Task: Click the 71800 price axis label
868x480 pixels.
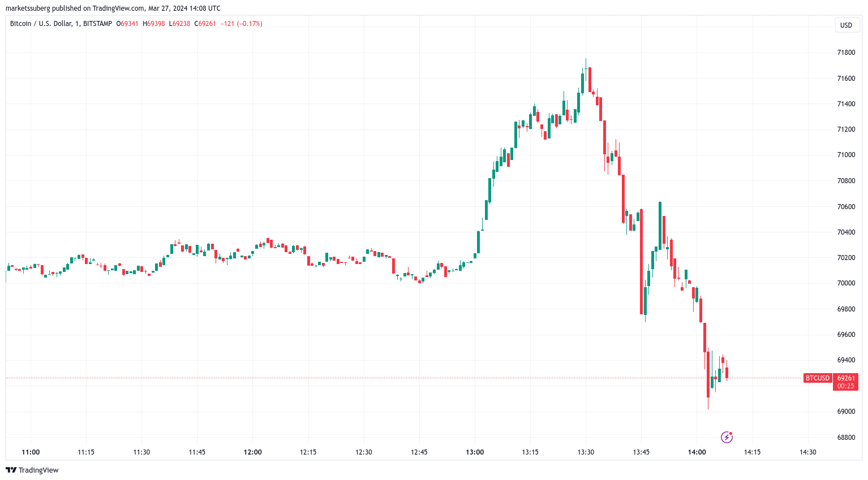Action: tap(846, 53)
